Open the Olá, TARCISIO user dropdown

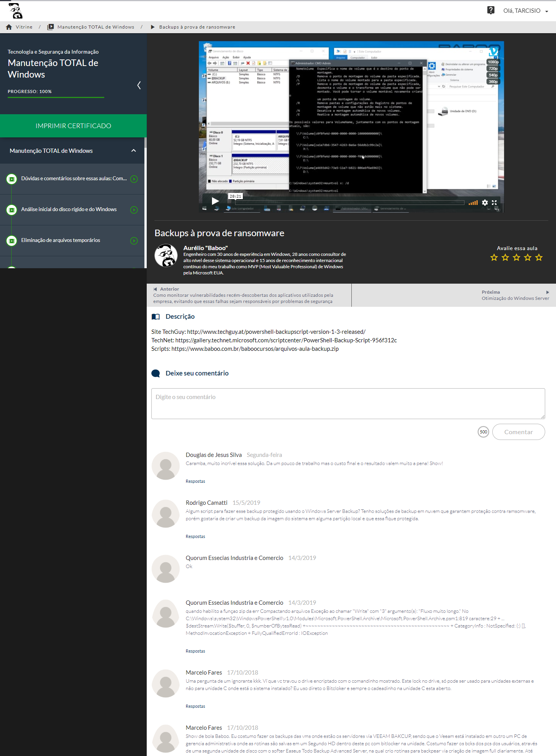click(x=525, y=11)
